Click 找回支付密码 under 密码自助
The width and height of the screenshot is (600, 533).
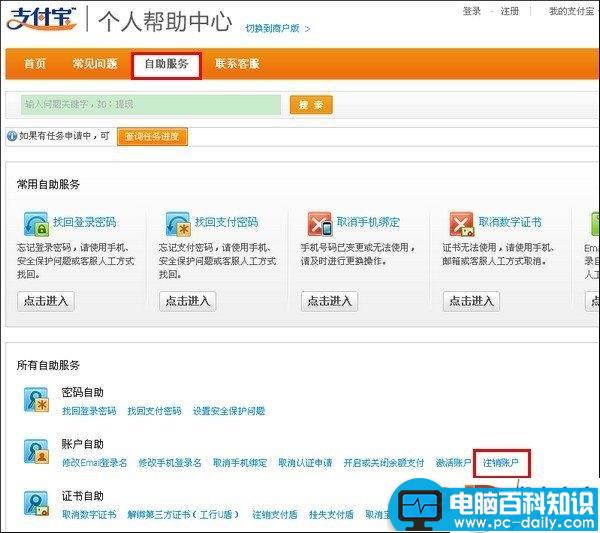[x=154, y=411]
